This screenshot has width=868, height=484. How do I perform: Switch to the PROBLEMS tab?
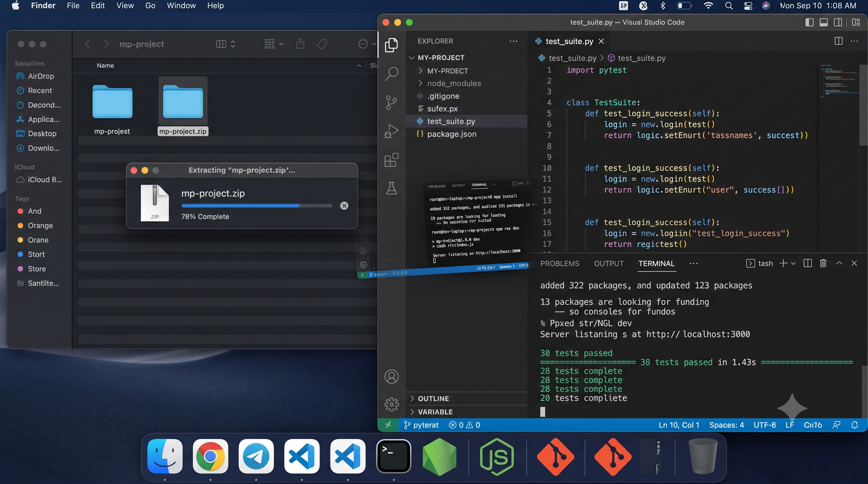point(559,263)
